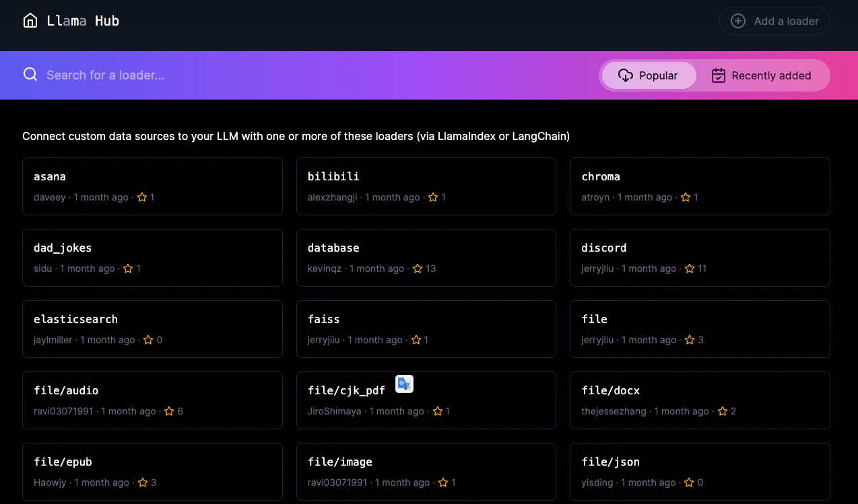Click star count 11 on discord card

(702, 268)
